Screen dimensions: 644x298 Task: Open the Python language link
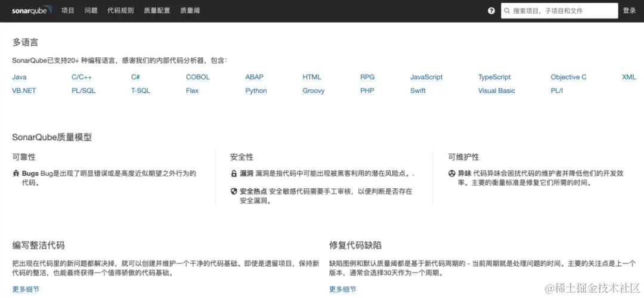[x=256, y=91]
